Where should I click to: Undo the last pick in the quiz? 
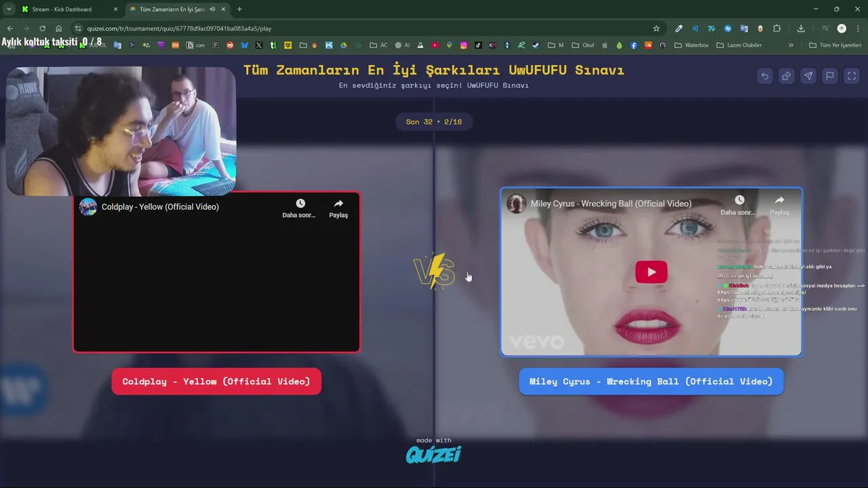click(x=765, y=76)
